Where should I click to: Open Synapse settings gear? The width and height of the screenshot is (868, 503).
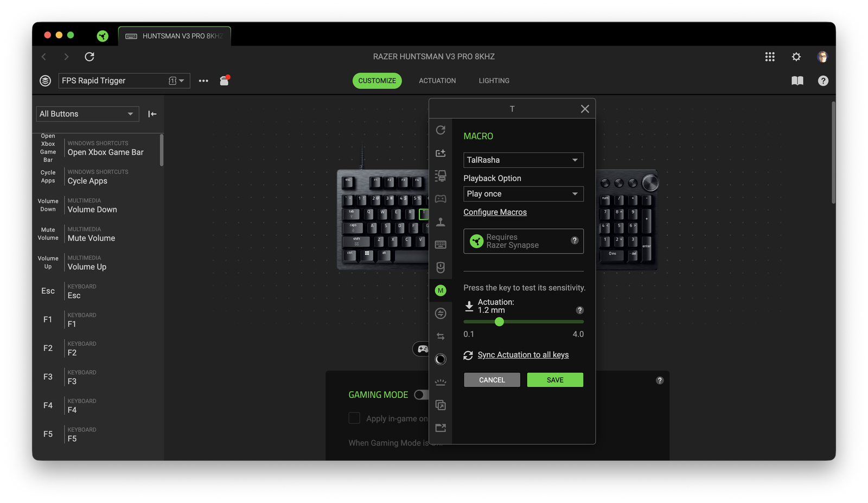click(x=796, y=56)
